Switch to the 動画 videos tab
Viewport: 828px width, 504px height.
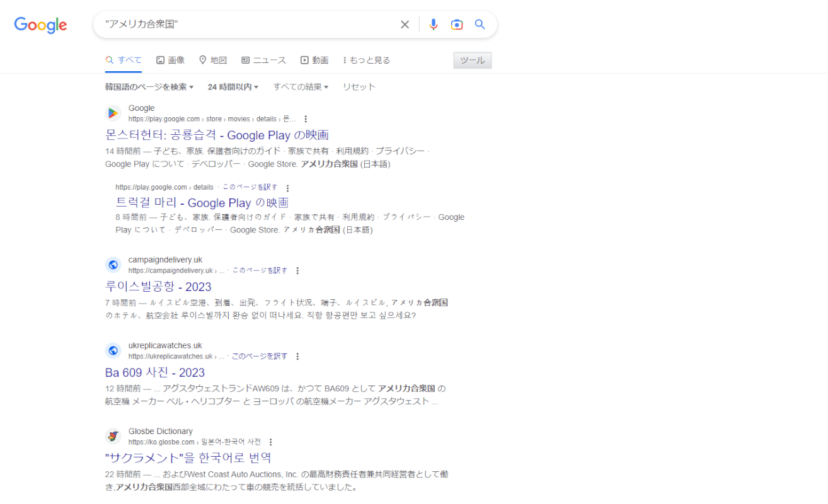pos(314,60)
